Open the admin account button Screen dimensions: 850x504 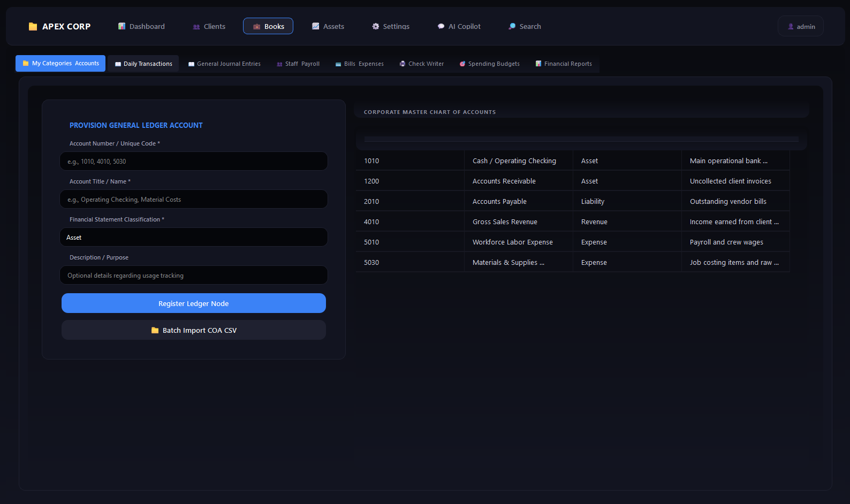801,26
